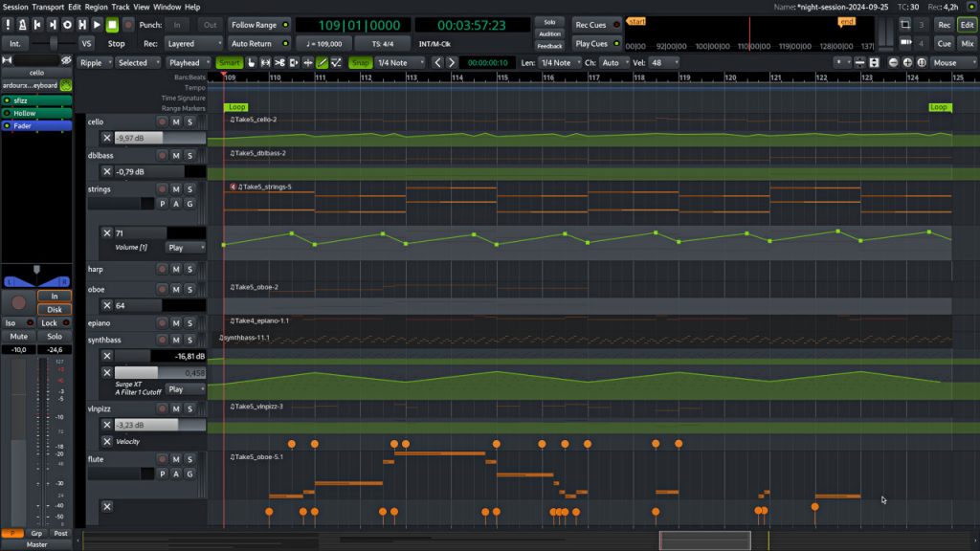
Task: Open the Transport menu
Action: (48, 7)
